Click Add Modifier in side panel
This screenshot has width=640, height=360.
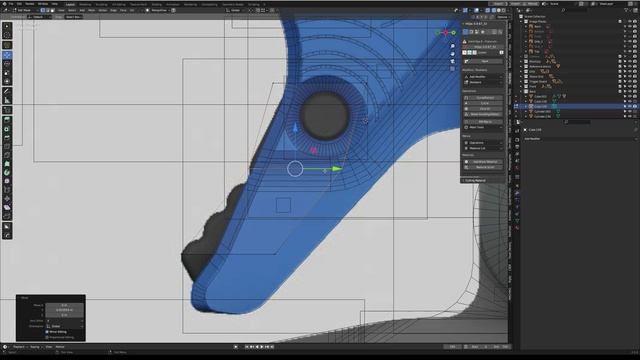[x=483, y=76]
